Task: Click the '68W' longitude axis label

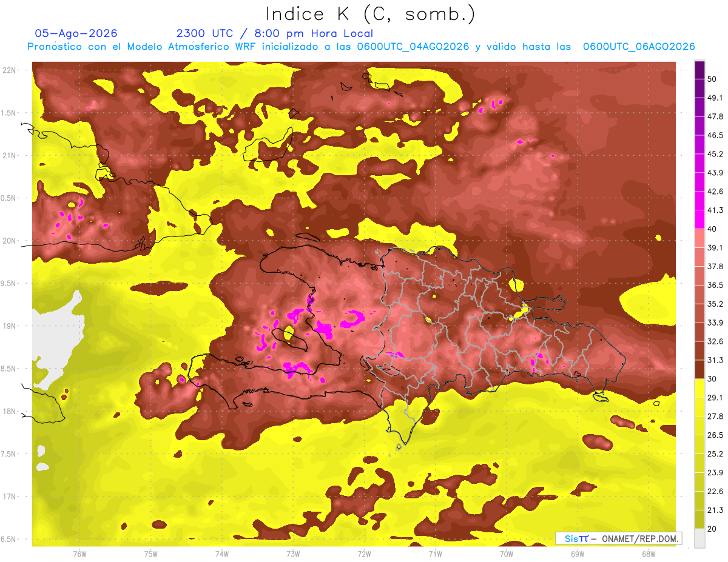Action: coord(649,554)
